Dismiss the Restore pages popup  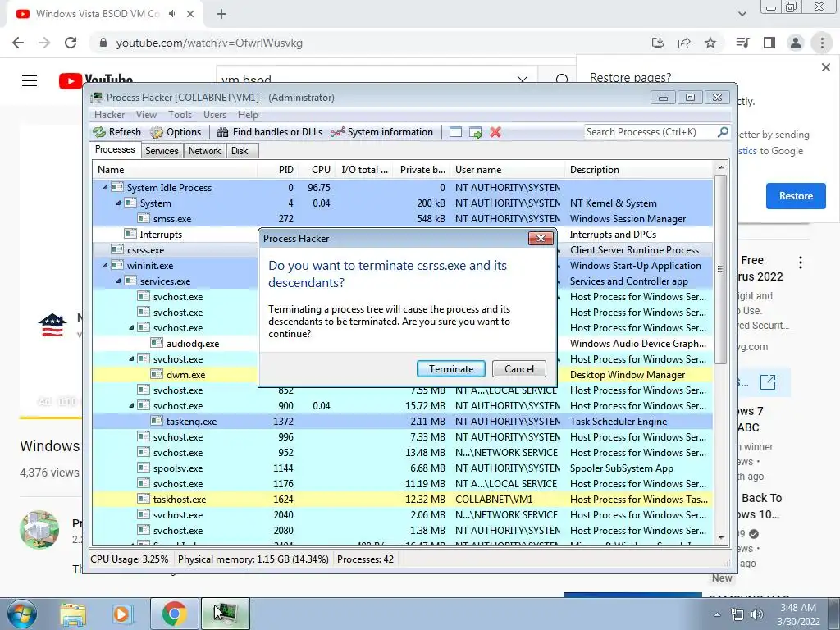click(825, 67)
